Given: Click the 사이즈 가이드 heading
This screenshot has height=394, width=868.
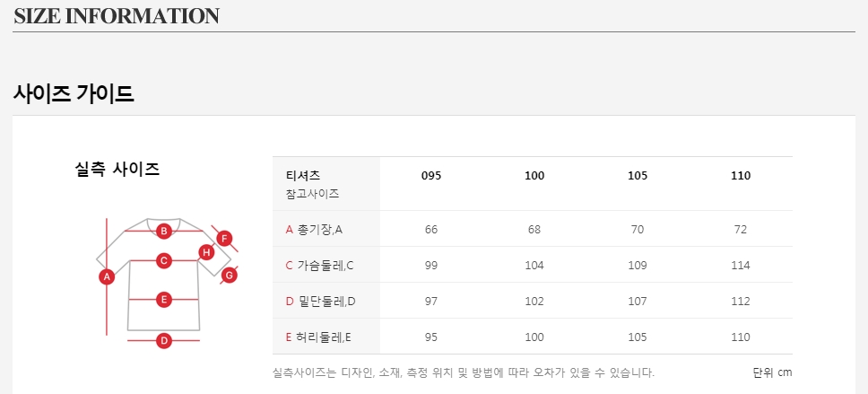Looking at the screenshot, I should [74, 92].
